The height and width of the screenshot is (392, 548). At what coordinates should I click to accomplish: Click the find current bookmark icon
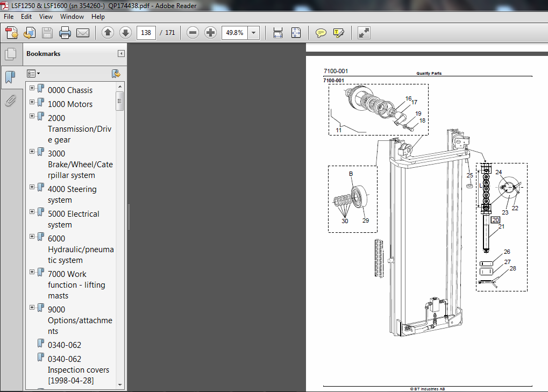[116, 73]
